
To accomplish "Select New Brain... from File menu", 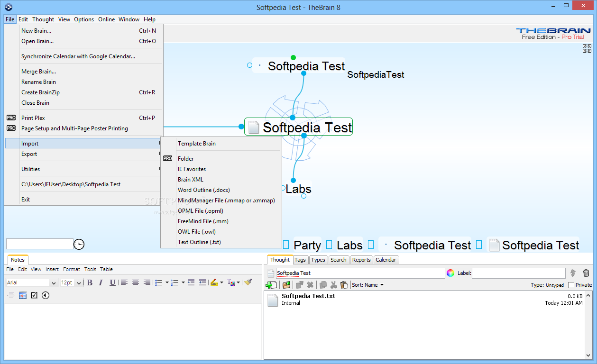I will pos(84,31).
